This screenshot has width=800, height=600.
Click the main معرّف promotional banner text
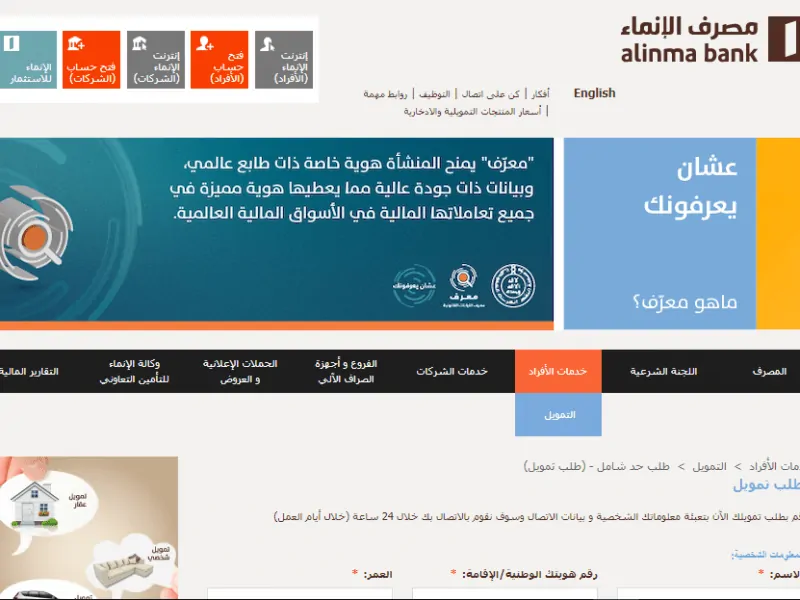coord(352,188)
